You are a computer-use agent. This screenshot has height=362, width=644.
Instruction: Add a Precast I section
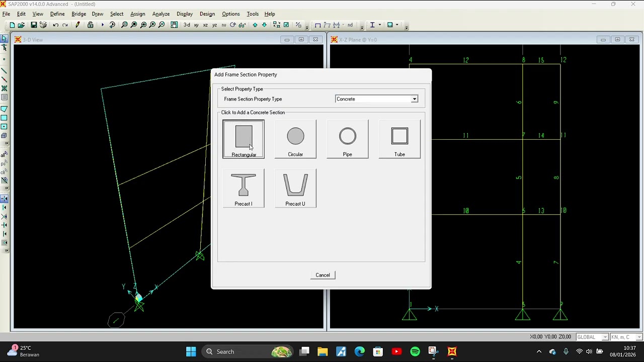[x=244, y=189]
